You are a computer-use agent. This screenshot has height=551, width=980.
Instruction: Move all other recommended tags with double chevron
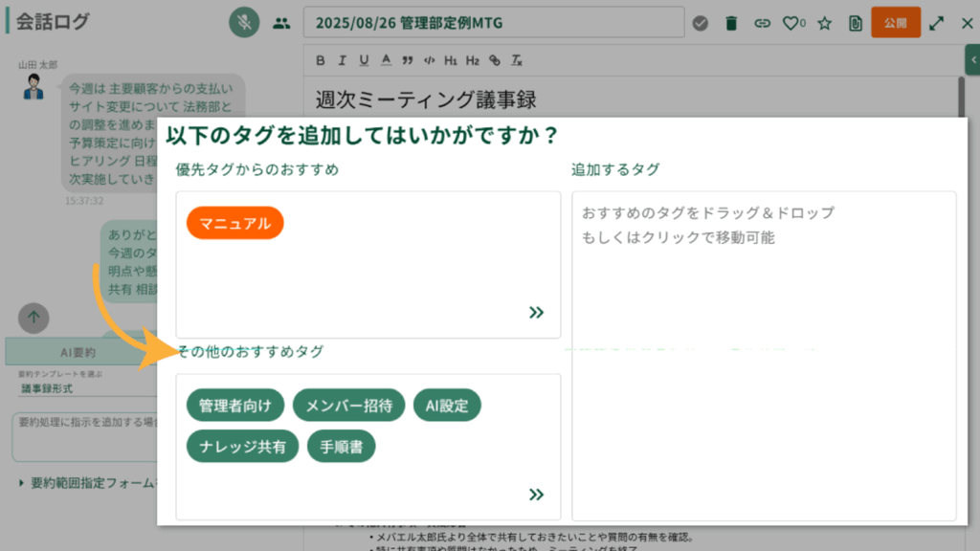click(x=536, y=494)
